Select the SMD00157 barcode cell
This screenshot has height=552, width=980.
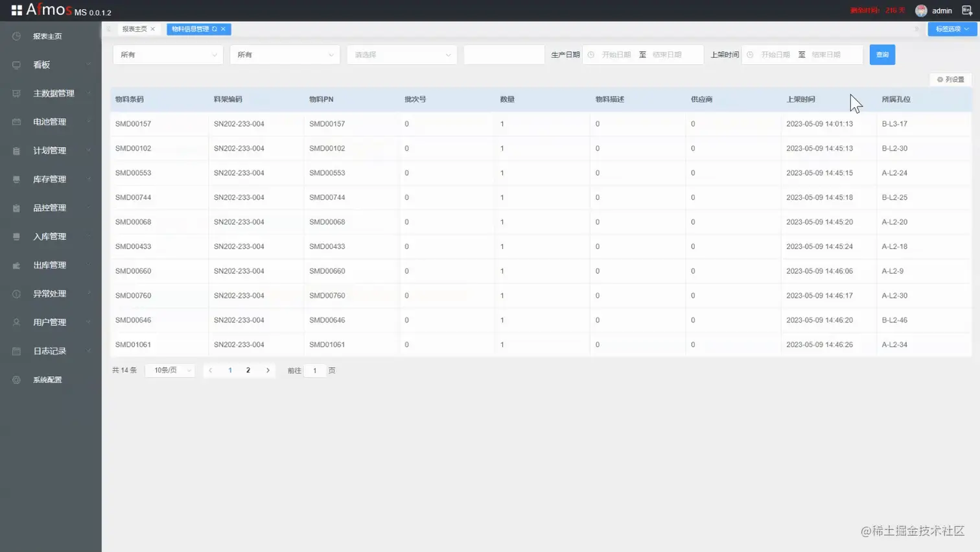click(x=133, y=124)
